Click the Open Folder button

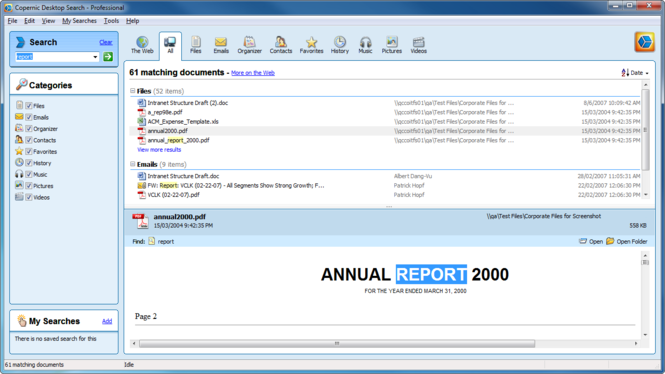627,241
